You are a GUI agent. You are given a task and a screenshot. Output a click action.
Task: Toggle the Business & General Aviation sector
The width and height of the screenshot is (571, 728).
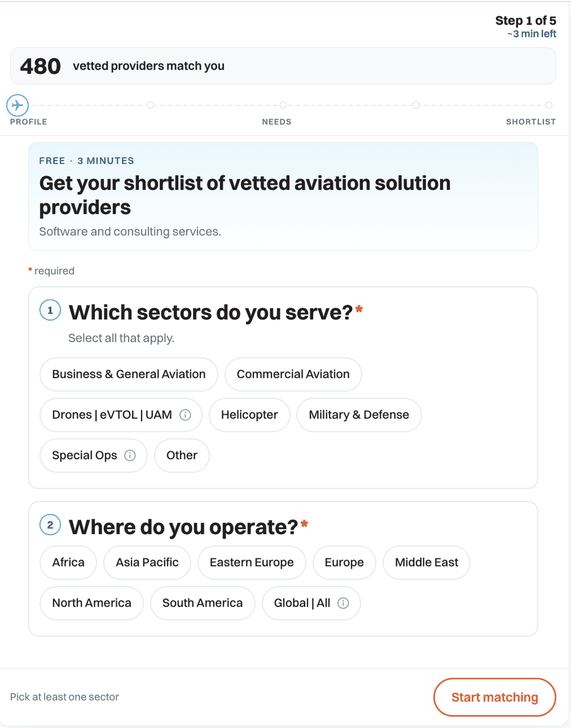(x=129, y=374)
